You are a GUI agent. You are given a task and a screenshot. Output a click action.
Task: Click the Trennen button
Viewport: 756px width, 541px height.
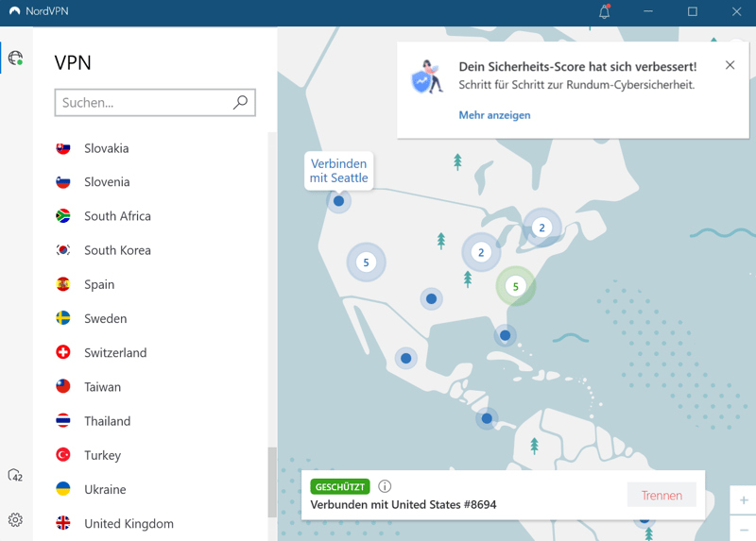coord(661,495)
